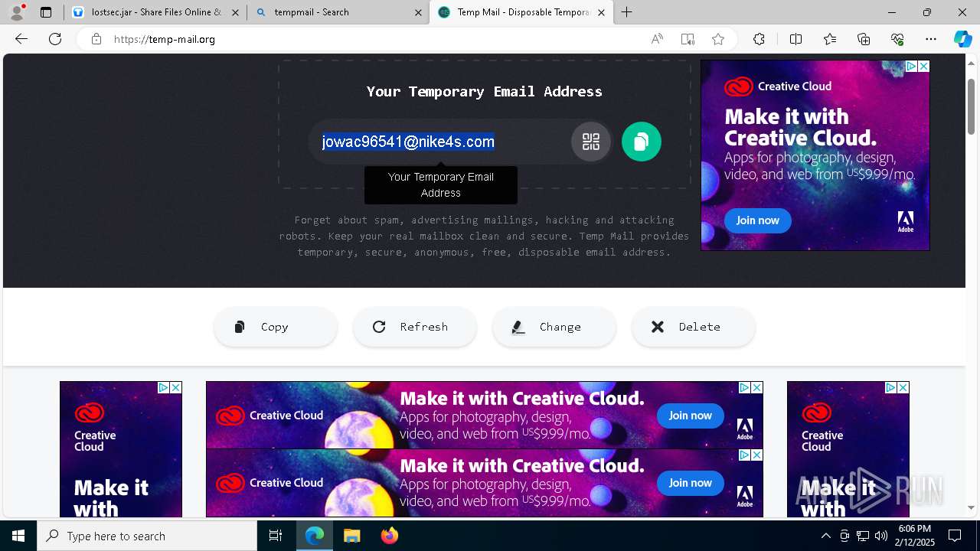Open volume control in system tray
This screenshot has height=551, width=980.
click(x=881, y=536)
